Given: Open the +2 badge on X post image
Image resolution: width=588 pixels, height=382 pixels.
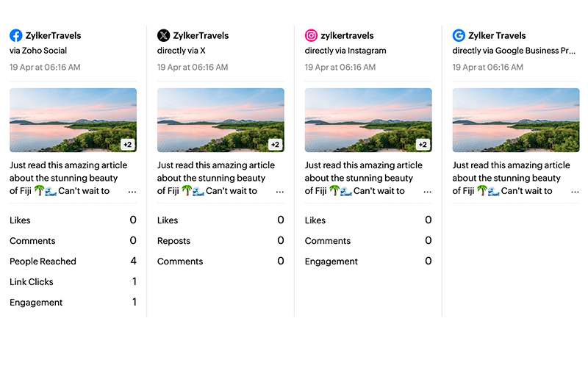Looking at the screenshot, I should pos(276,145).
